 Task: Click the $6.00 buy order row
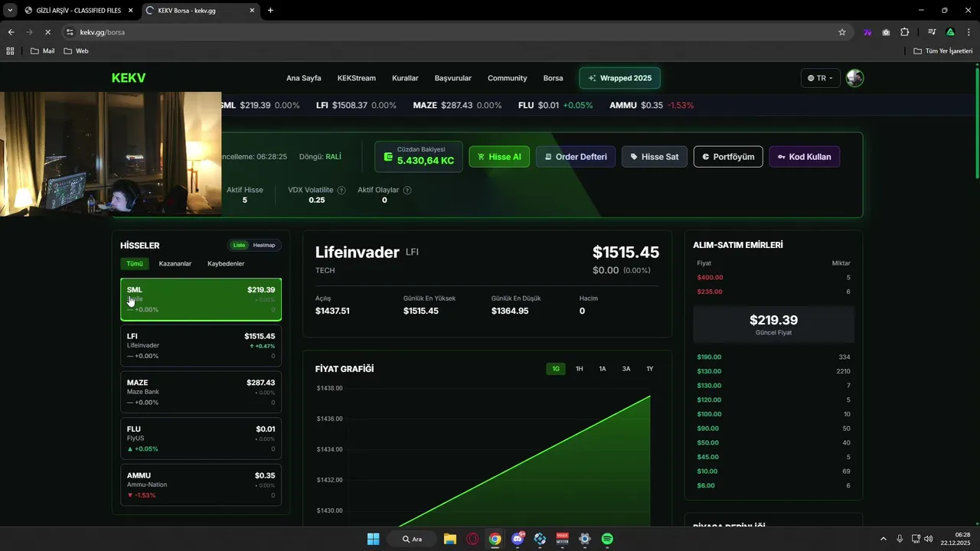[773, 486]
